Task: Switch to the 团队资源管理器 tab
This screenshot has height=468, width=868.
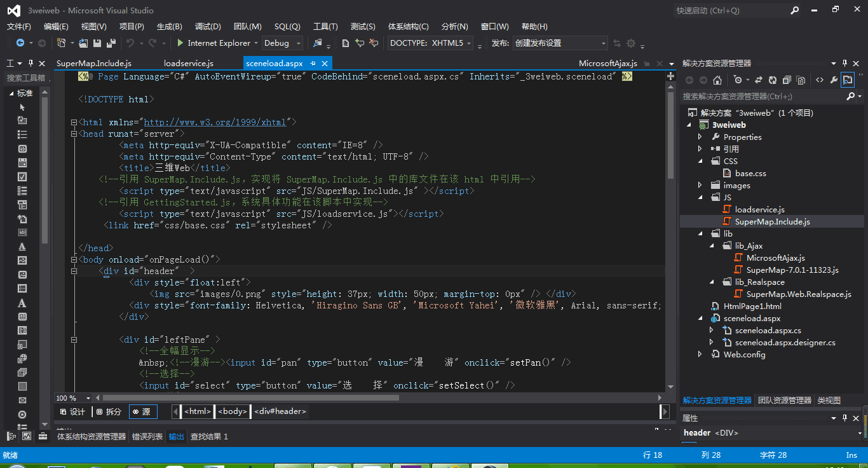Action: [x=785, y=401]
